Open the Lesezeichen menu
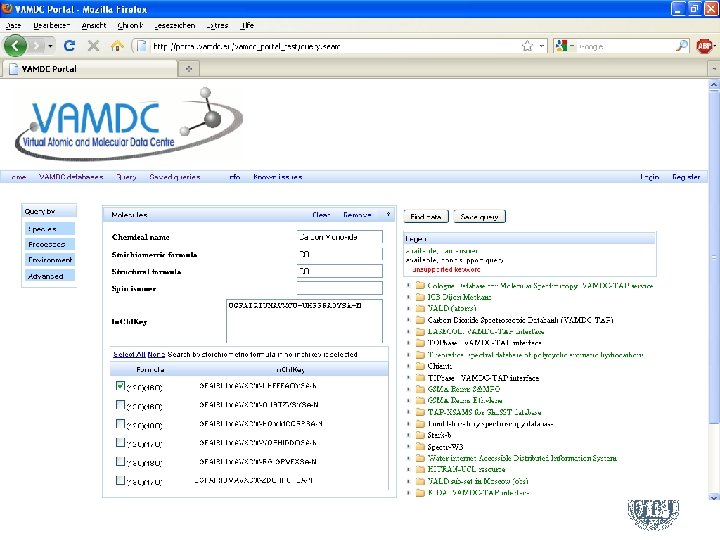Screen dimensions: 720x540 pos(175,25)
